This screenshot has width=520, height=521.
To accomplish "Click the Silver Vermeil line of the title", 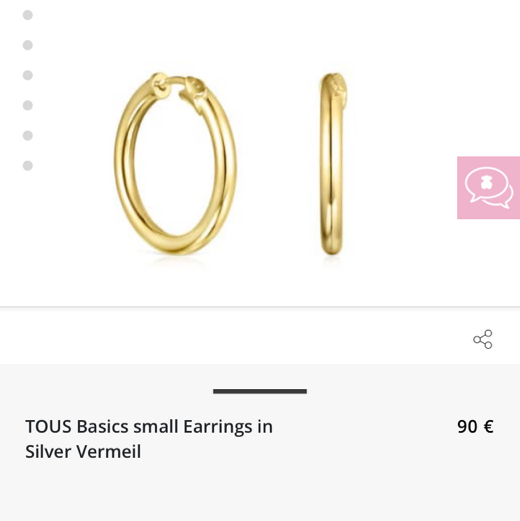I will click(x=83, y=452).
